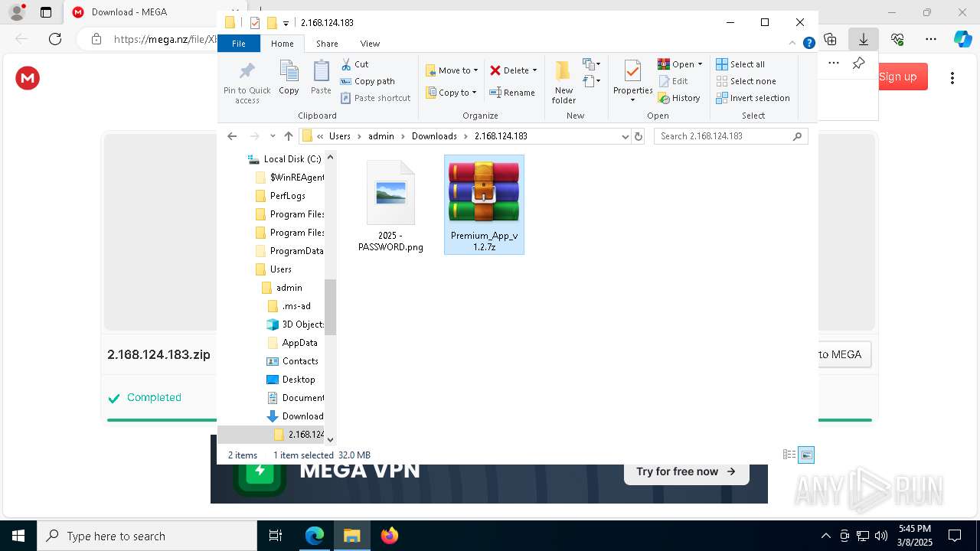Click Type here to search box
980x551 pixels.
pyautogui.click(x=147, y=536)
